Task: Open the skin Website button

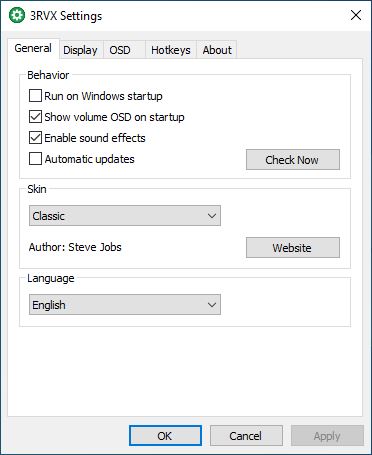Action: pyautogui.click(x=293, y=247)
